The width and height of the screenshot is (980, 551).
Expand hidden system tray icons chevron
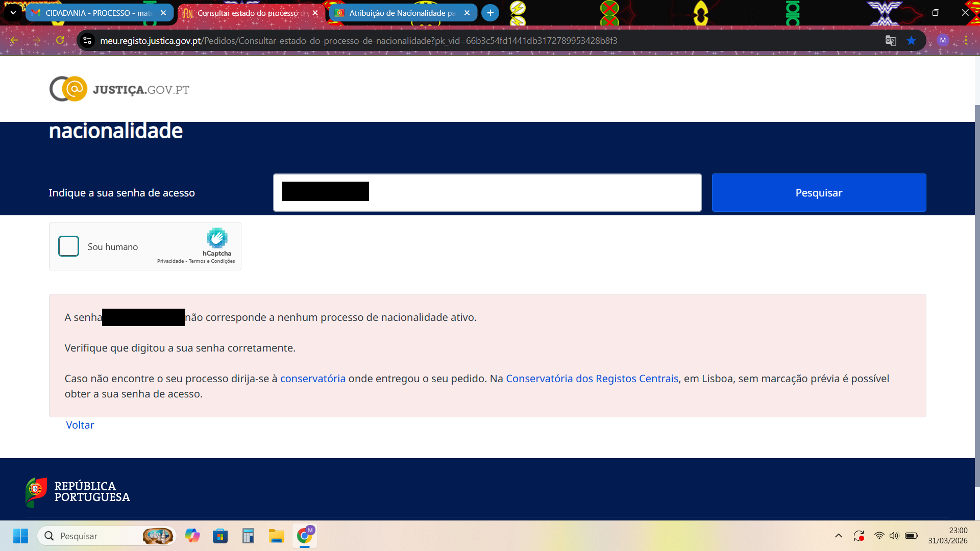pos(838,536)
